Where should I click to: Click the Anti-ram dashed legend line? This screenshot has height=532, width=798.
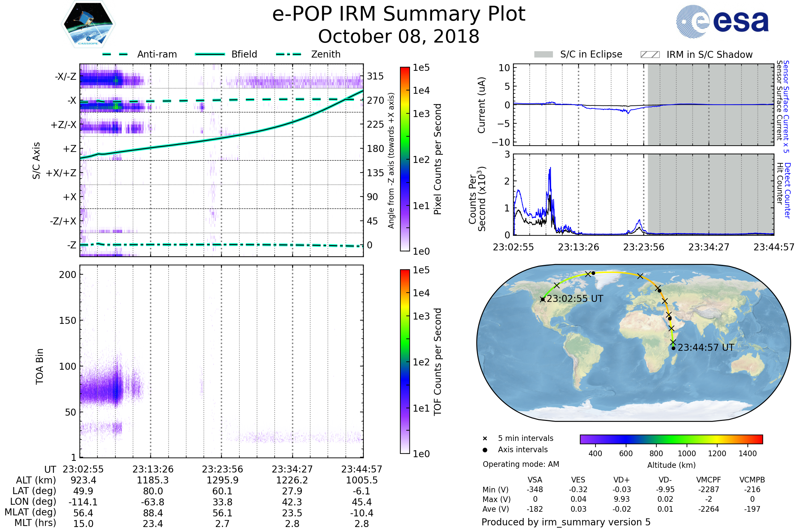tap(115, 54)
